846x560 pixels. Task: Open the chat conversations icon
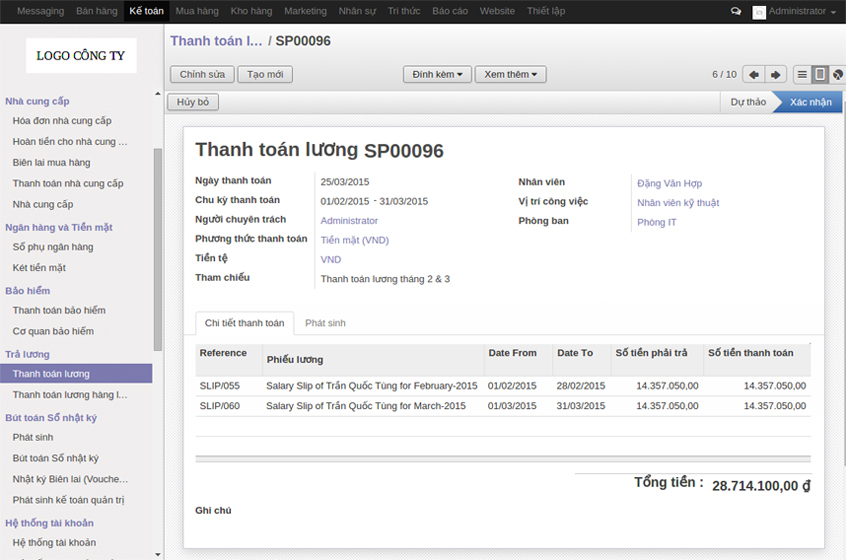click(x=736, y=11)
